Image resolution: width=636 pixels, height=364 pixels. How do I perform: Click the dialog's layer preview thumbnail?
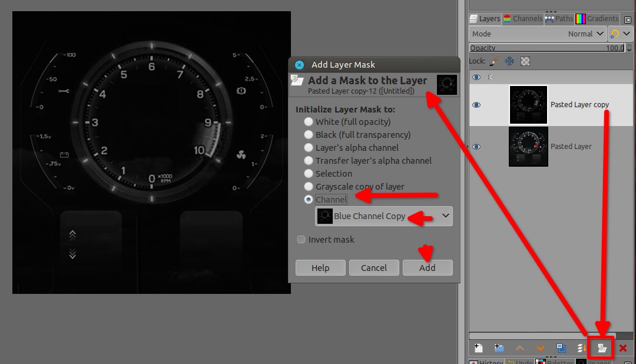447,85
